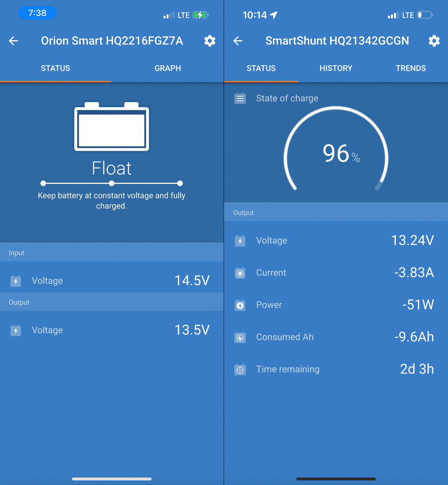
Task: Select the SmartShunt STATUS tab
Action: click(261, 69)
